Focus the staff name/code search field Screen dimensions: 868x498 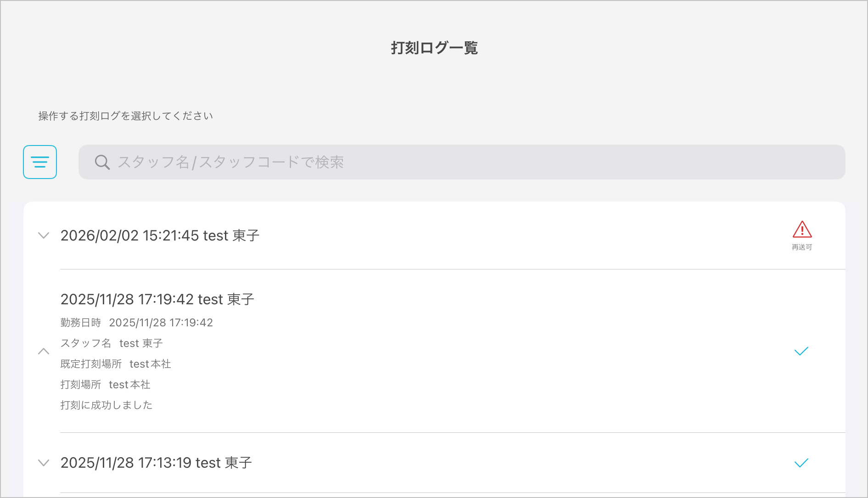459,162
